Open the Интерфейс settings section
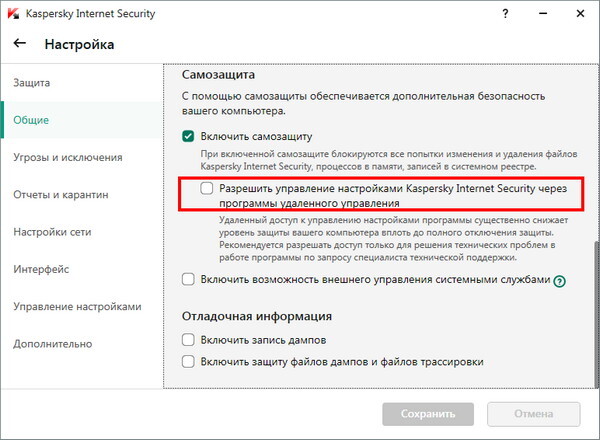 coord(41,269)
